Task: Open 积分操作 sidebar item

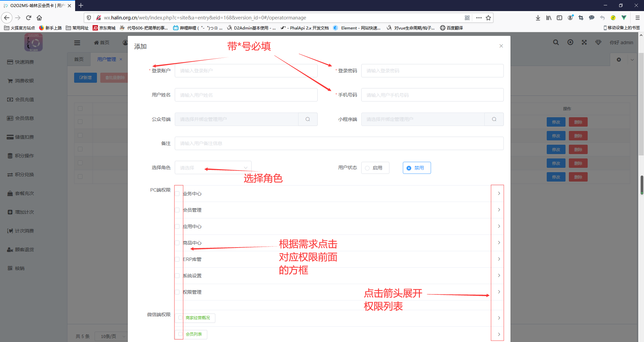Action: [21, 156]
